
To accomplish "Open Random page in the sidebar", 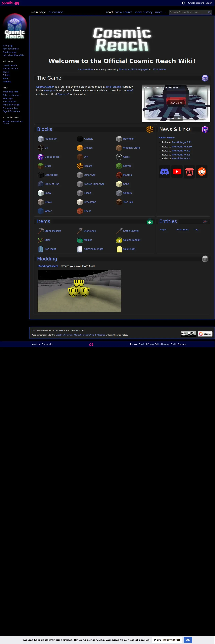I will (x=10, y=52).
